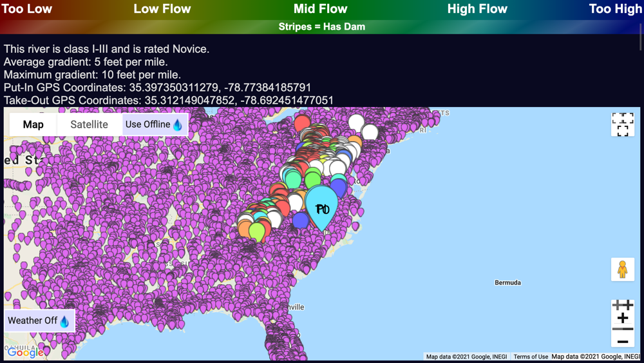The width and height of the screenshot is (644, 363).
Task: Click the Too High legend label
Action: tap(615, 9)
